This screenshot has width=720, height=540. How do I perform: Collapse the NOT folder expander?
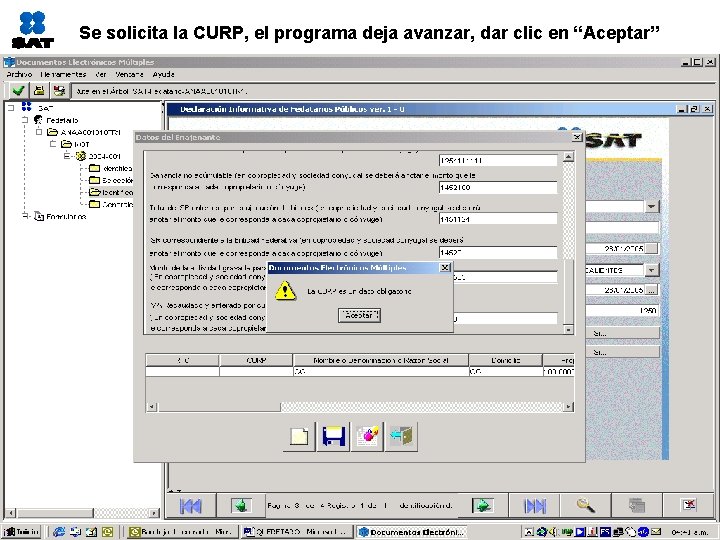click(x=53, y=144)
